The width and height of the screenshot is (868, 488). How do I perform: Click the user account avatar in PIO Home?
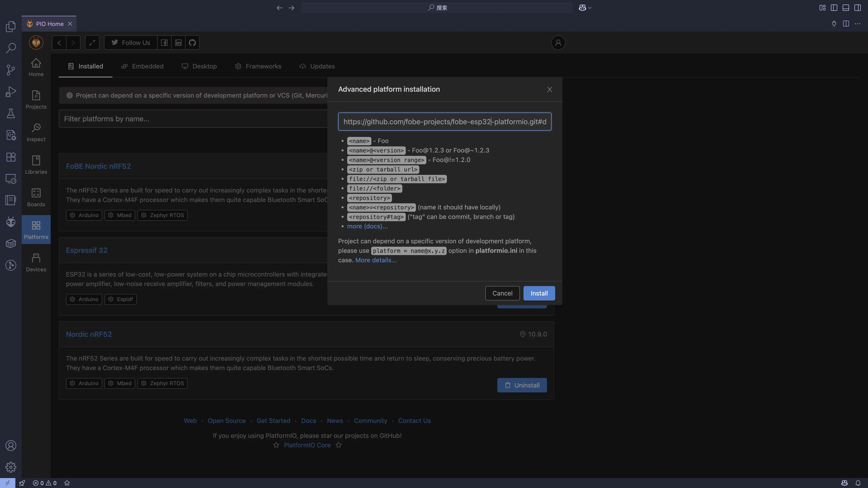tap(558, 42)
